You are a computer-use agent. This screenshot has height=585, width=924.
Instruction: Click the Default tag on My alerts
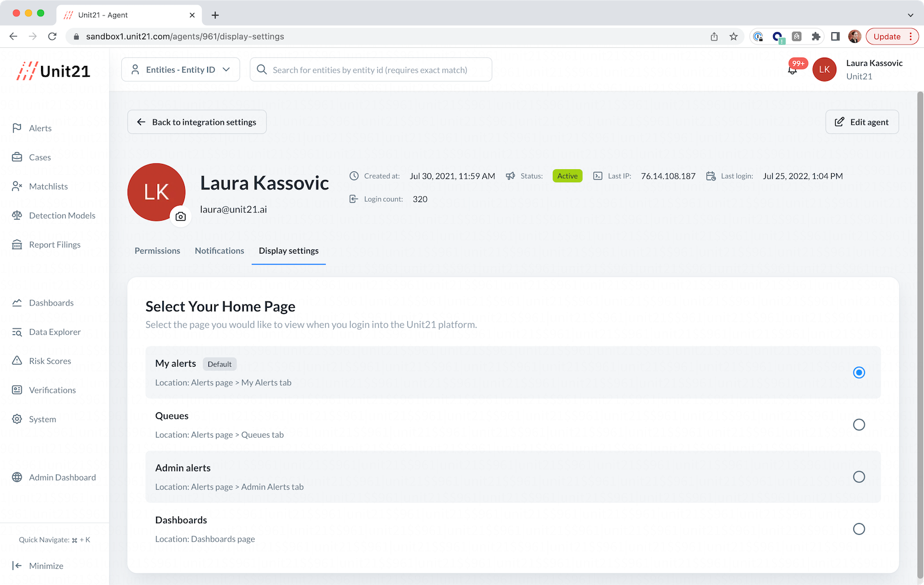[x=219, y=364]
